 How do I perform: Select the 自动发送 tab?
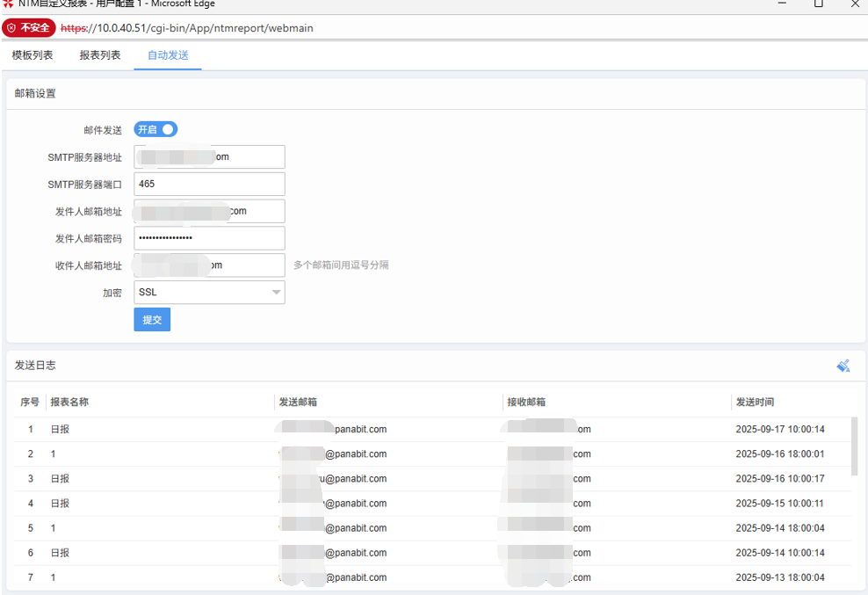168,55
